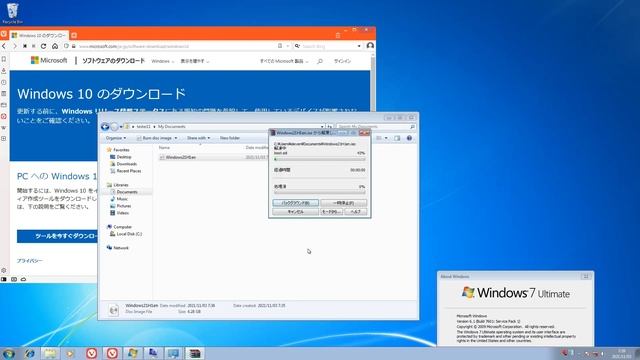Select Computer in Explorer navigation pane
Screen dimensions: 640x360
coord(122,227)
